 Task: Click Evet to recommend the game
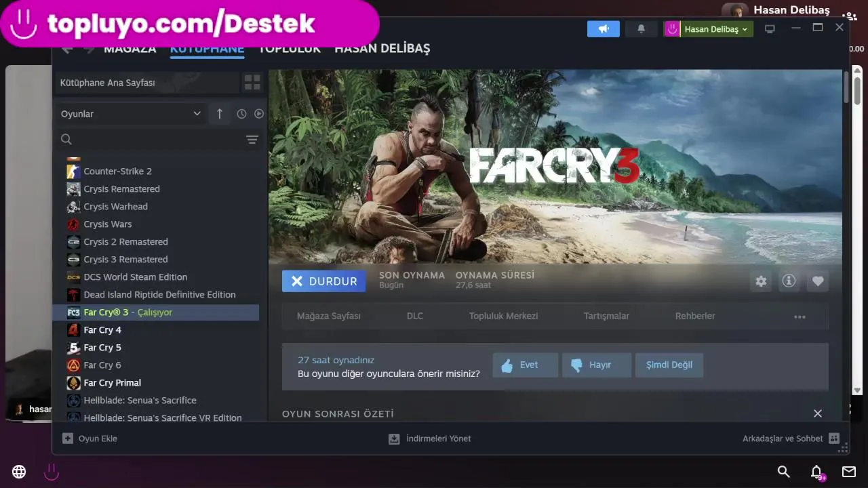(x=526, y=365)
